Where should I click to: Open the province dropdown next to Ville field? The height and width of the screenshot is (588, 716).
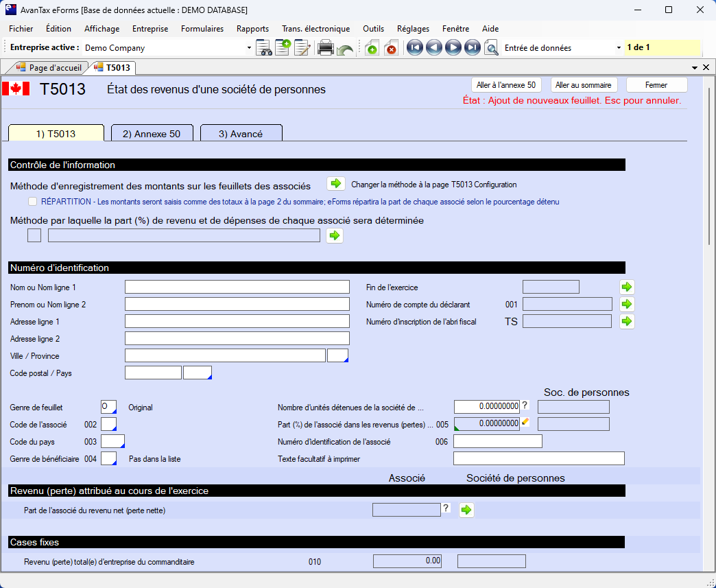point(338,355)
